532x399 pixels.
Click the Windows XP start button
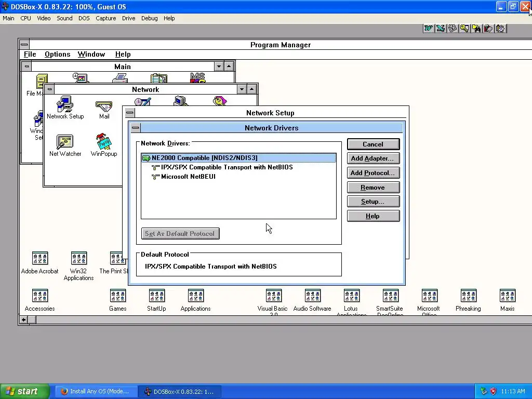pyautogui.click(x=24, y=391)
